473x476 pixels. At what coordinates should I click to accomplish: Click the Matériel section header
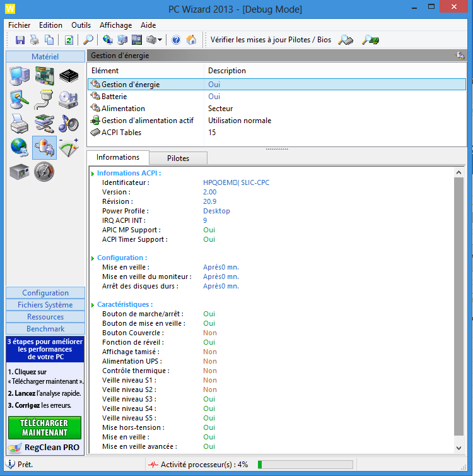[45, 56]
